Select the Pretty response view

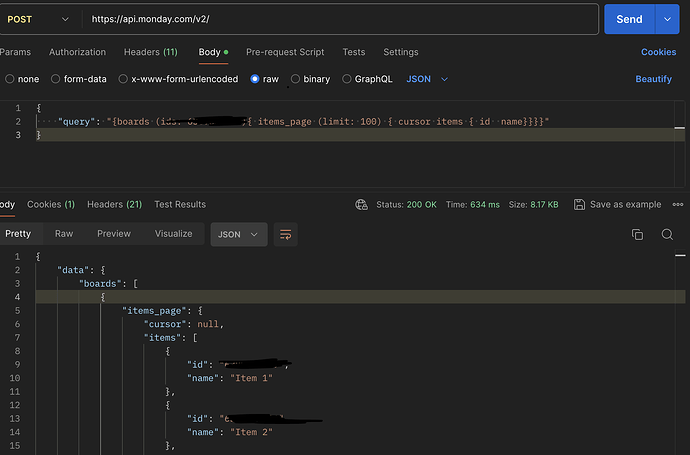tap(18, 234)
